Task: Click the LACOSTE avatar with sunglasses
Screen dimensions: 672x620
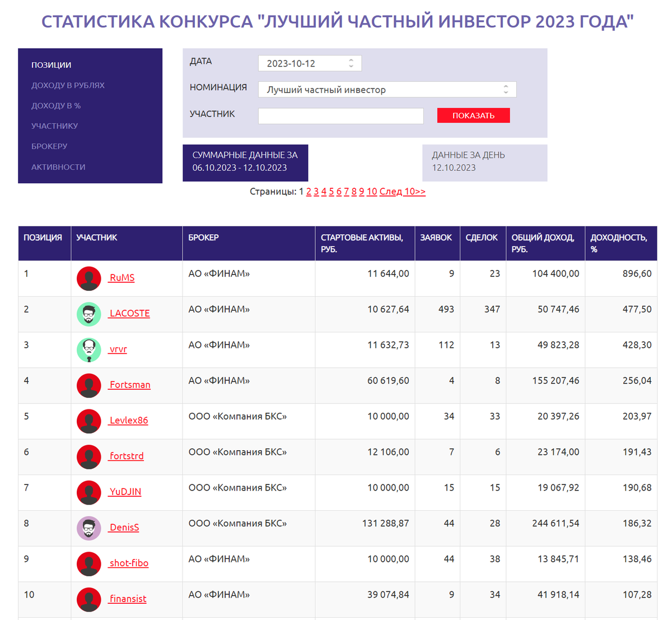Action: tap(88, 314)
